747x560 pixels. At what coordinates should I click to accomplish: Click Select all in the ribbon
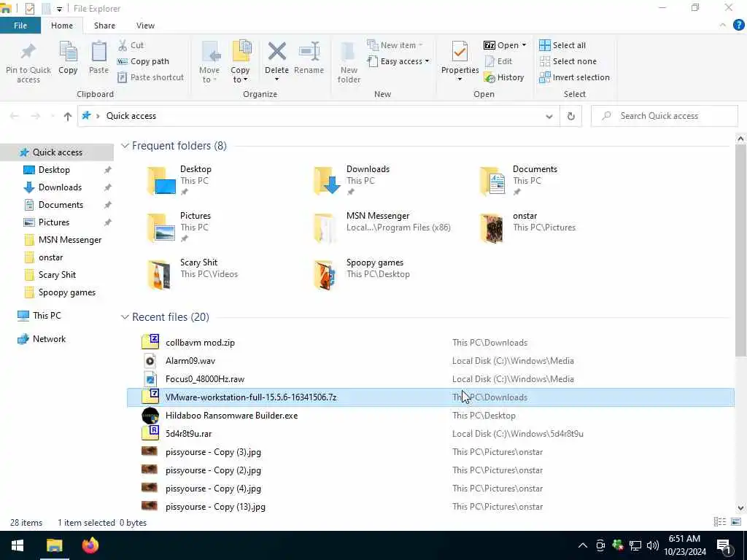(x=562, y=45)
